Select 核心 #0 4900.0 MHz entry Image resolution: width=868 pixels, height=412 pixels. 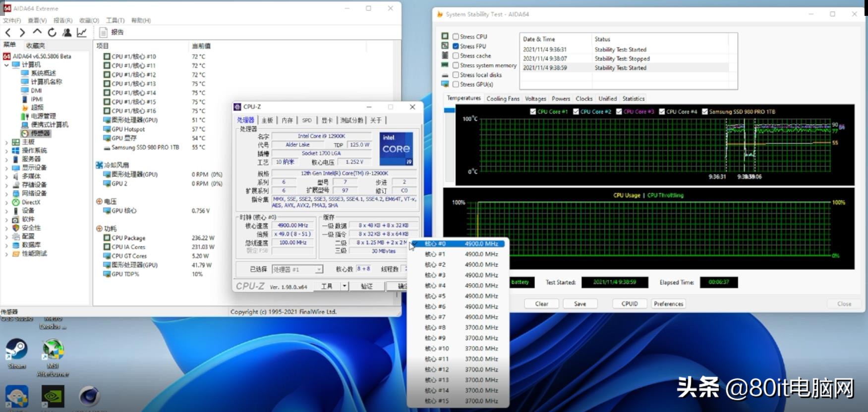[459, 244]
